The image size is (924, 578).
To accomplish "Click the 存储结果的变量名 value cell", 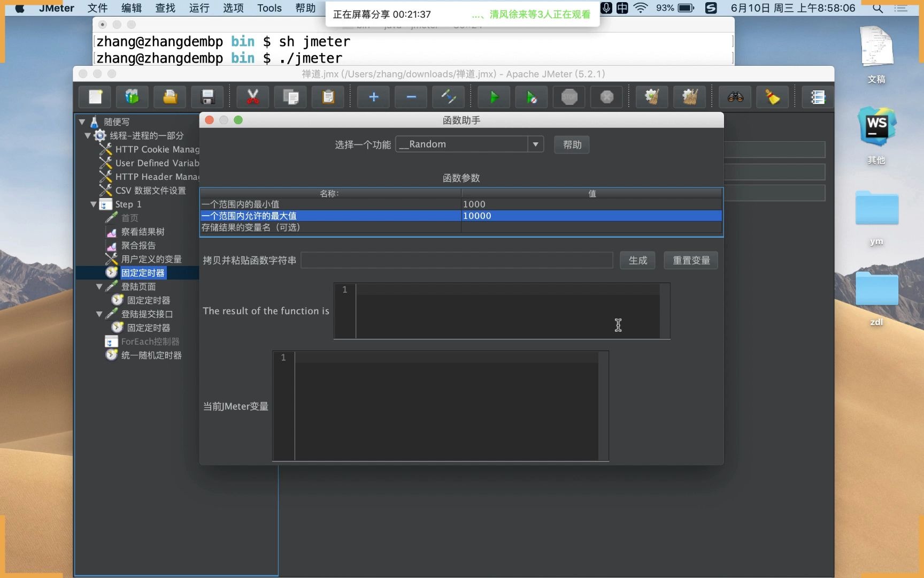I will click(591, 227).
